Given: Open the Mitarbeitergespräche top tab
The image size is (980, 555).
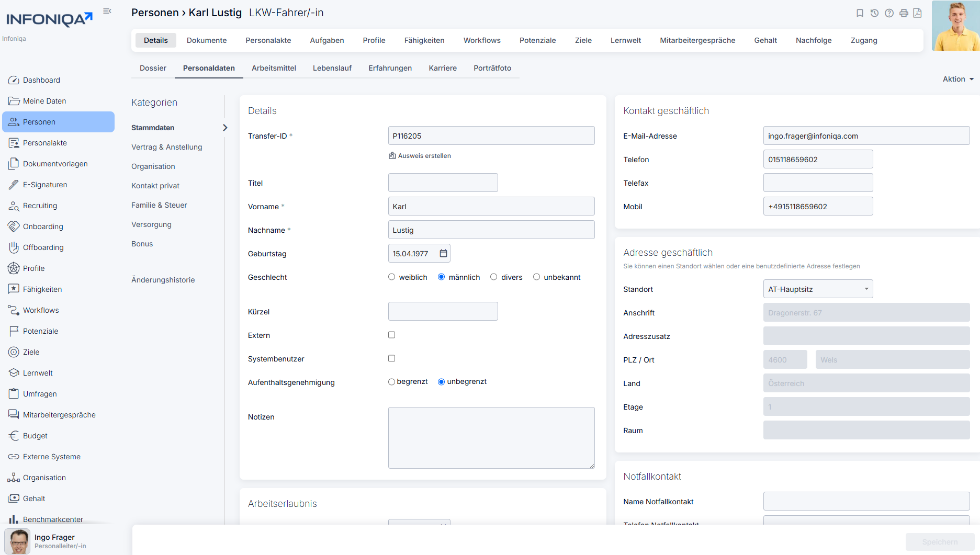Looking at the screenshot, I should coord(697,40).
